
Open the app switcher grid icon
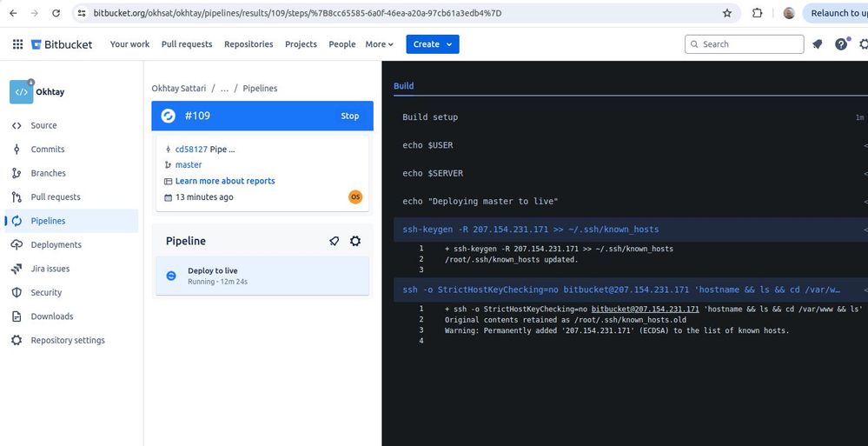click(17, 44)
